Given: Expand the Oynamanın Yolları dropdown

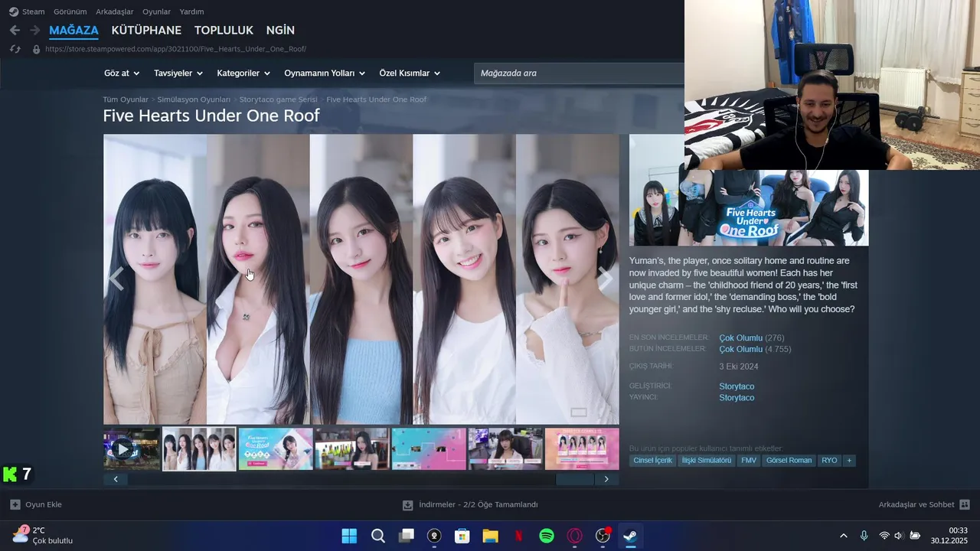Looking at the screenshot, I should pyautogui.click(x=325, y=73).
